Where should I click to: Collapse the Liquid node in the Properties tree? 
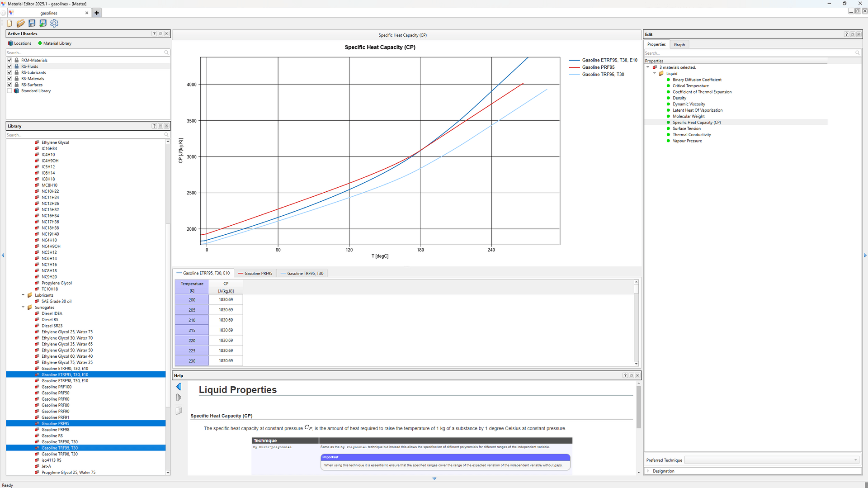pyautogui.click(x=655, y=73)
